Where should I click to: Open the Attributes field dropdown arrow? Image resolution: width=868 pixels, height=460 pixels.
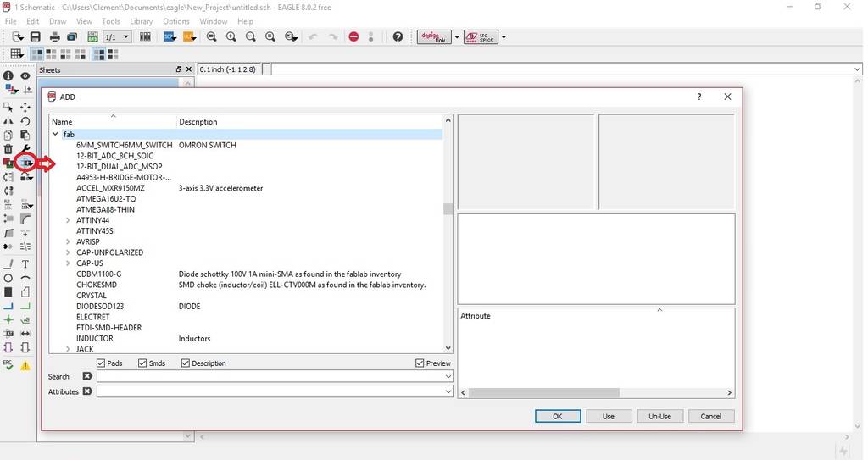[448, 391]
